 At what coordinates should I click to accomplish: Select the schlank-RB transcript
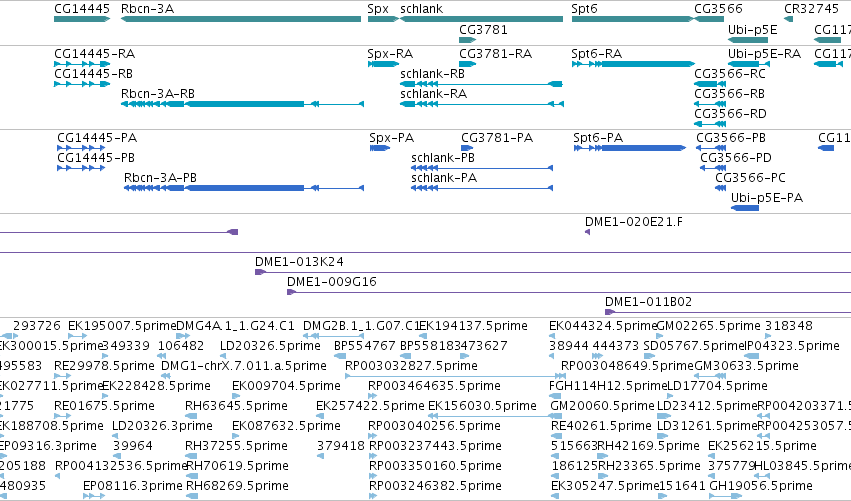tap(481, 84)
